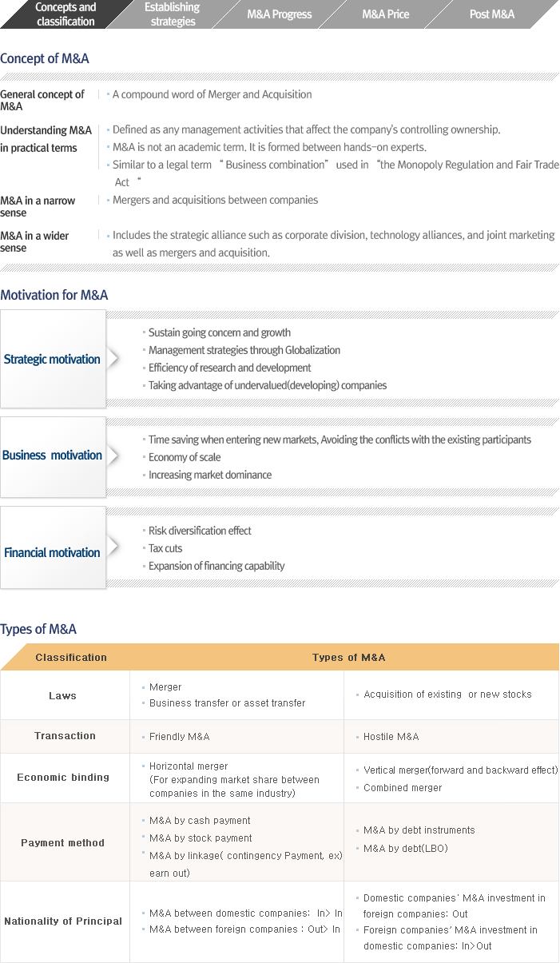
Task: Click the Economic binding row label
Action: pyautogui.click(x=63, y=778)
